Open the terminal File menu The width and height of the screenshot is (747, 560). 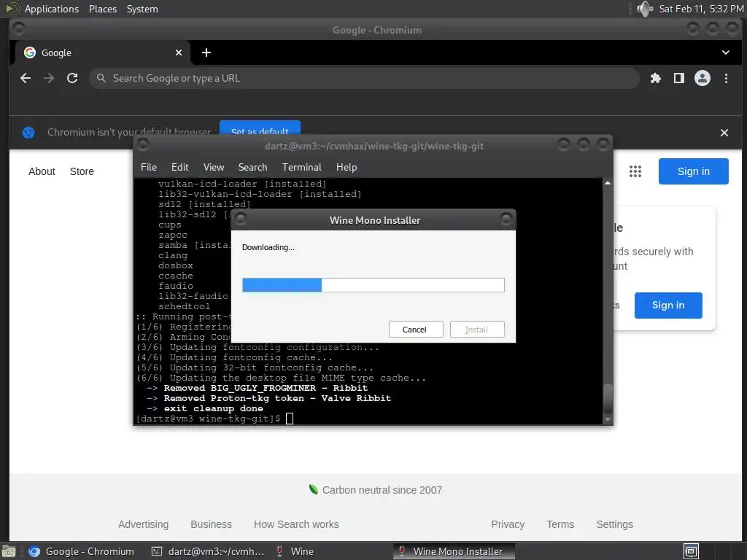[149, 167]
